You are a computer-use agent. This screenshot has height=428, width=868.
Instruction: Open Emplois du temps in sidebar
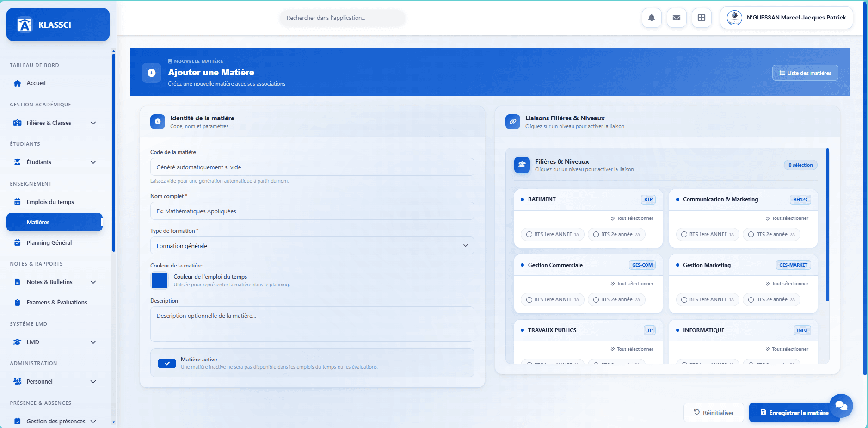[x=50, y=202]
